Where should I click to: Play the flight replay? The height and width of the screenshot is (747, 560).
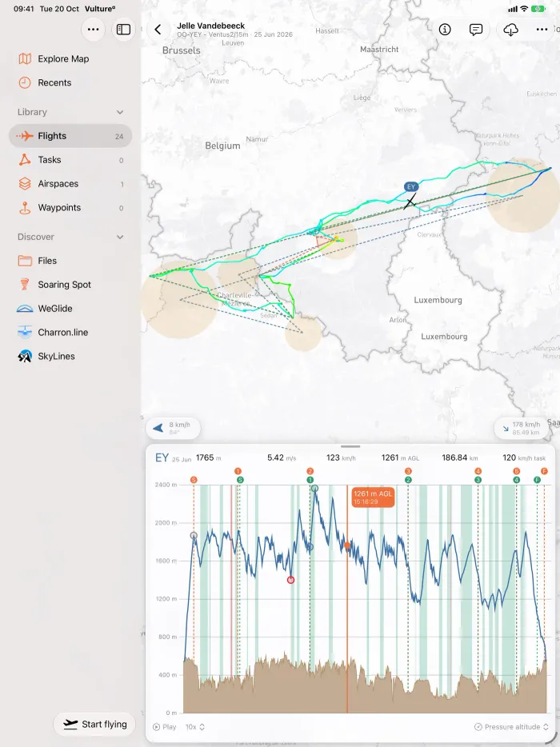tap(165, 727)
